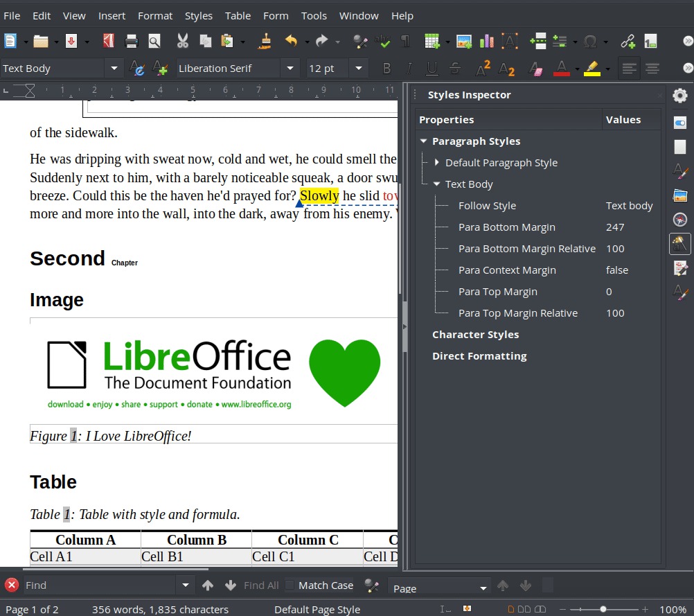Click the Insert Chart icon
694x616 pixels.
point(486,41)
